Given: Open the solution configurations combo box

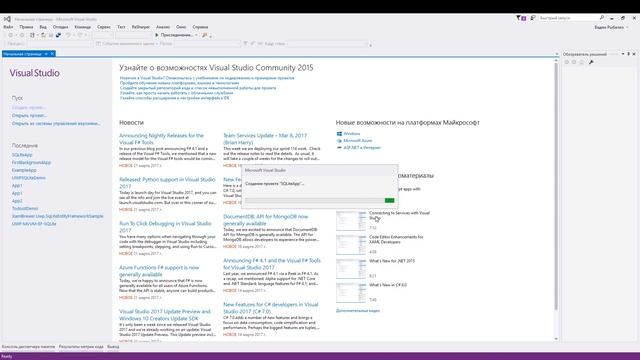Looking at the screenshot, I should (102, 35).
